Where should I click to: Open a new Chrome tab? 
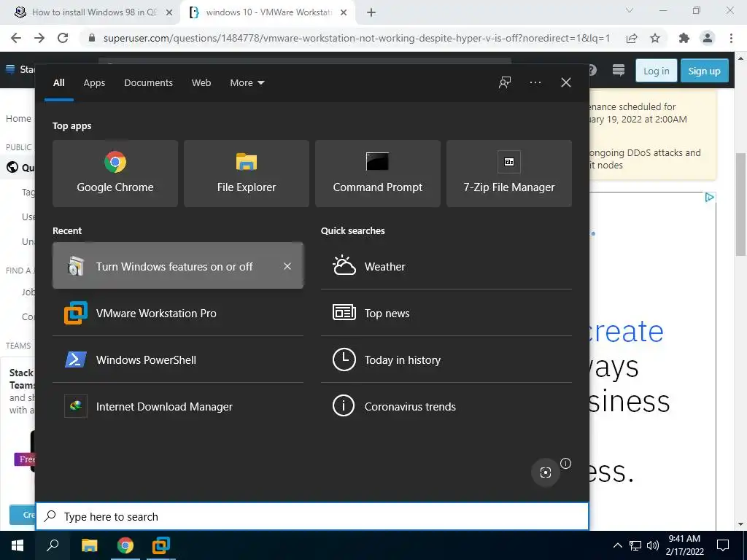pyautogui.click(x=371, y=13)
